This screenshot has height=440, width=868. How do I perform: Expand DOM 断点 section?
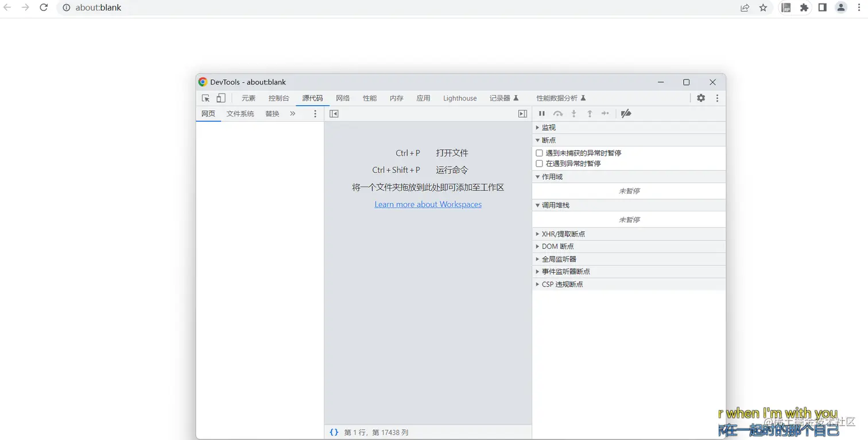tap(629, 246)
